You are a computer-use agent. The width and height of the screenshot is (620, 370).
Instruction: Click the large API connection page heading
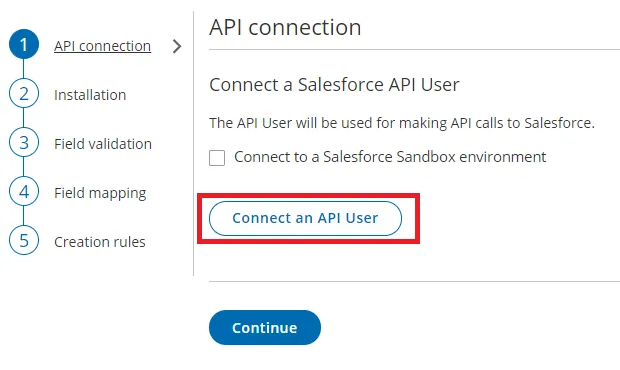(285, 27)
